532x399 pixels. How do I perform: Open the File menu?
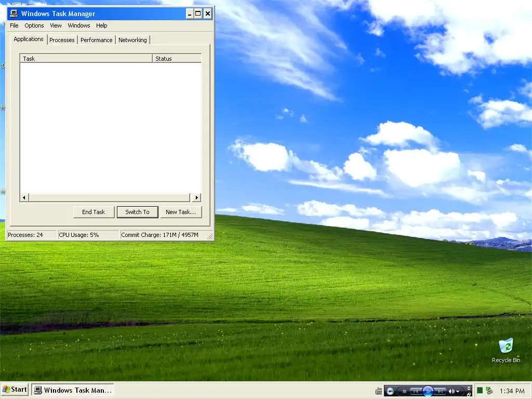(14, 25)
